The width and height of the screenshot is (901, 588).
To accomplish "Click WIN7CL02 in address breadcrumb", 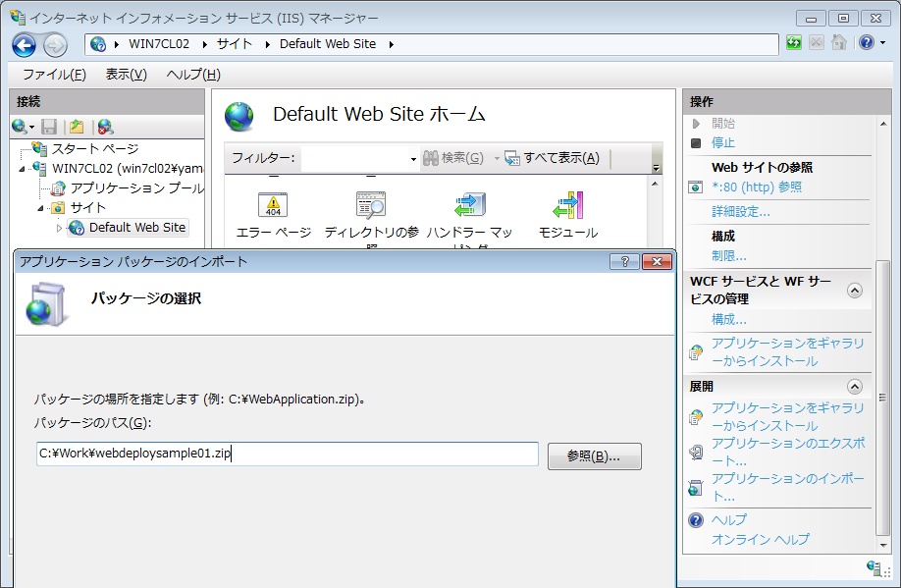I will click(x=159, y=44).
